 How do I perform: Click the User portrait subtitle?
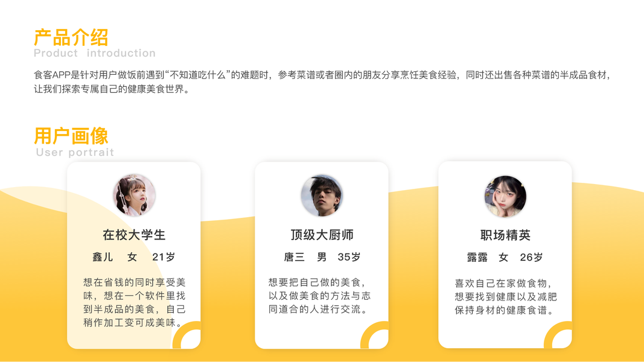coord(75,152)
